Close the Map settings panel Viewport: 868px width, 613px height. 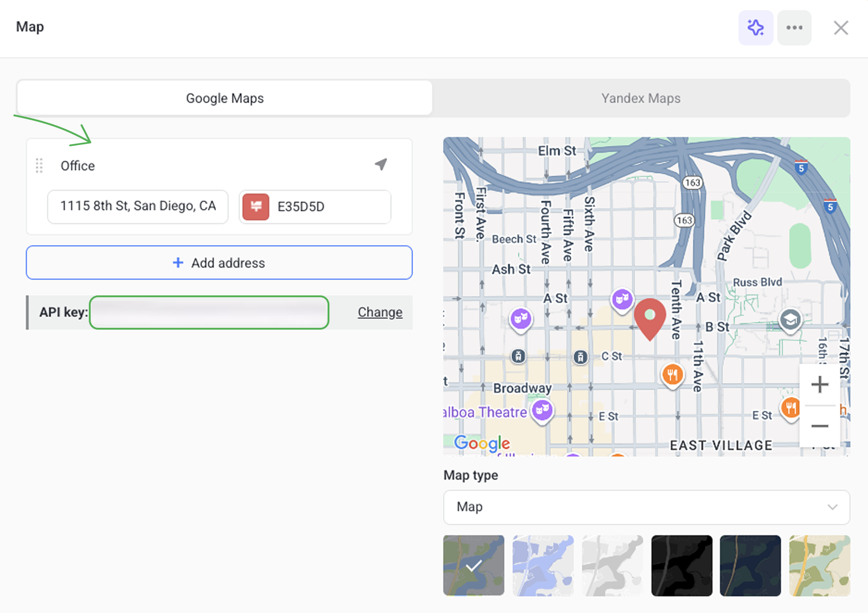(x=841, y=28)
